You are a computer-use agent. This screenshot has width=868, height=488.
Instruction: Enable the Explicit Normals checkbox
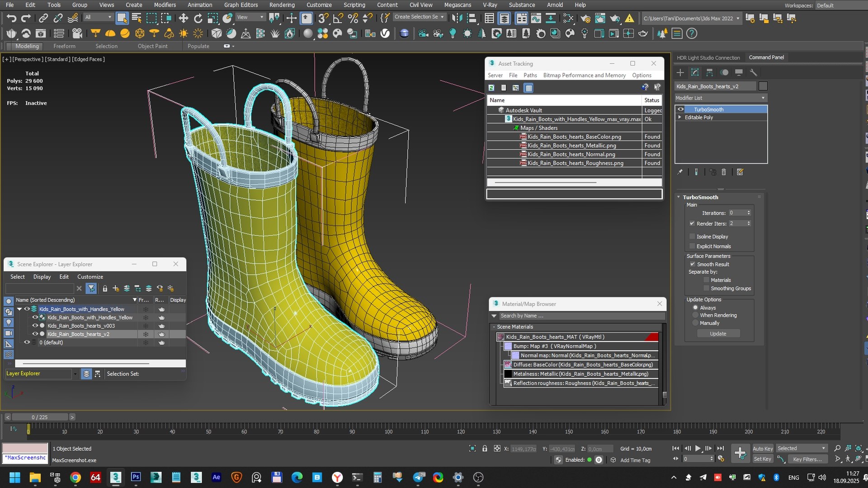[692, 246]
